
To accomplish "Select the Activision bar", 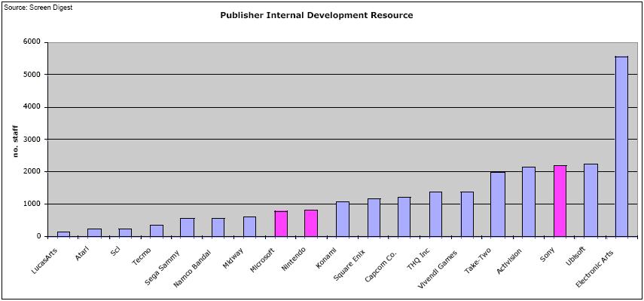I will [529, 201].
